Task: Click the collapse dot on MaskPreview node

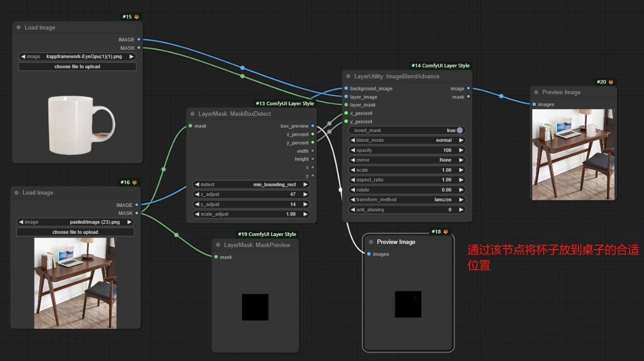Action: [x=218, y=245]
